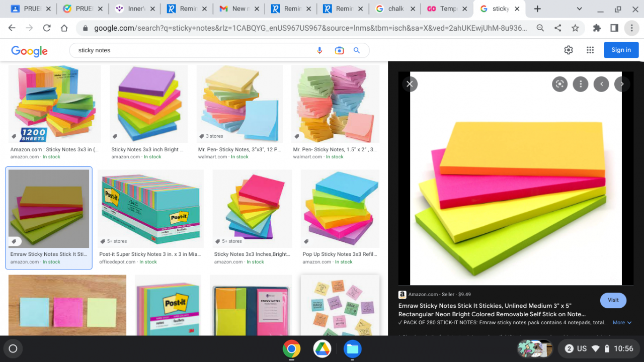Viewport: 644px width, 362px height.
Task: Search by voice with the microphone
Action: pyautogui.click(x=319, y=50)
